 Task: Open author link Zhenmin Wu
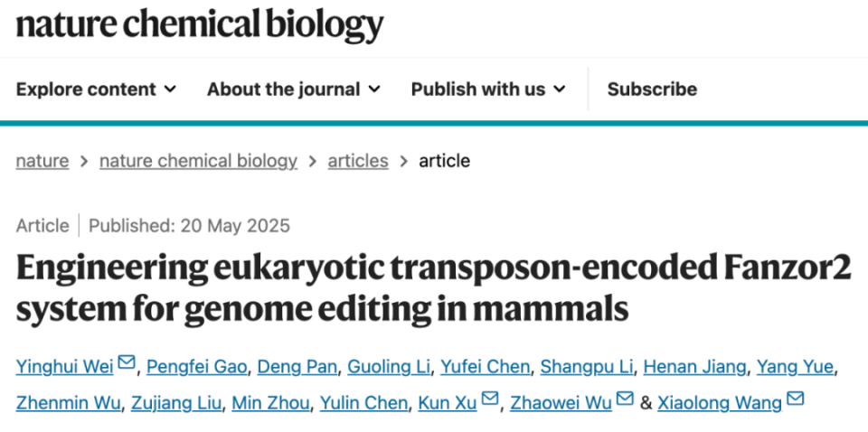68,403
